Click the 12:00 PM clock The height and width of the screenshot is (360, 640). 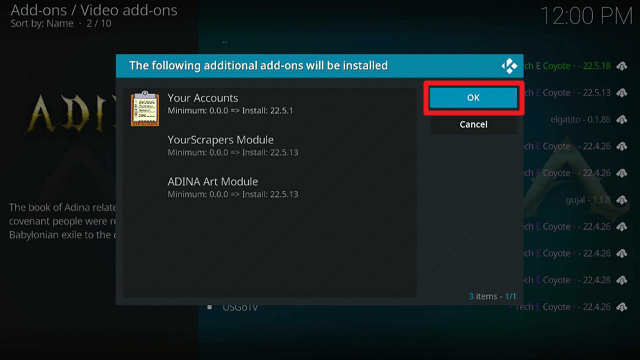586,16
